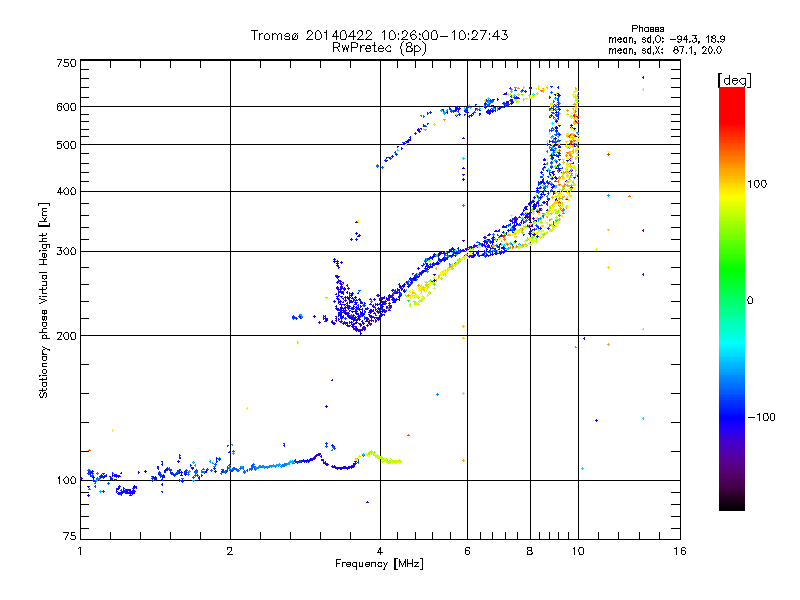800x600 pixels.
Task: Click the blue trace clump below 100 km
Action: point(126,491)
